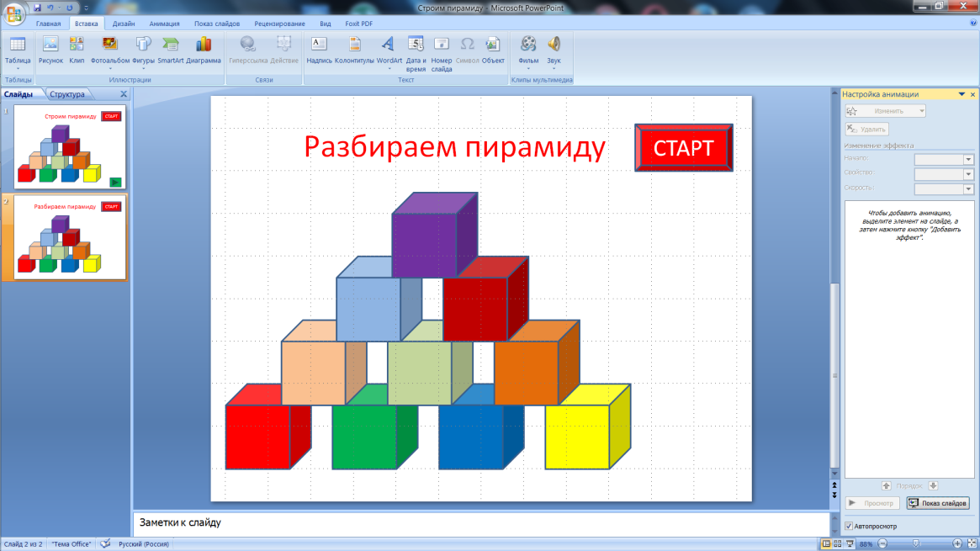
Task: Insert a text box with Надпись
Action: tap(320, 49)
